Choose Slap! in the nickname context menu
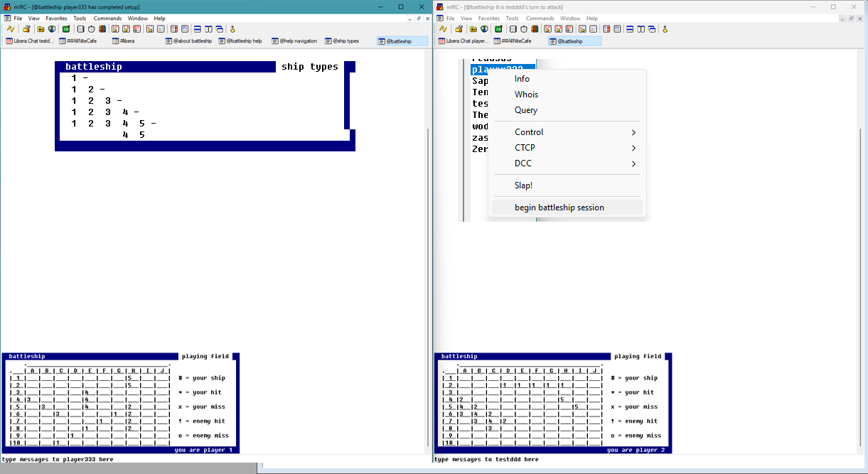Screen dimensions: 868x474 point(567,185)
